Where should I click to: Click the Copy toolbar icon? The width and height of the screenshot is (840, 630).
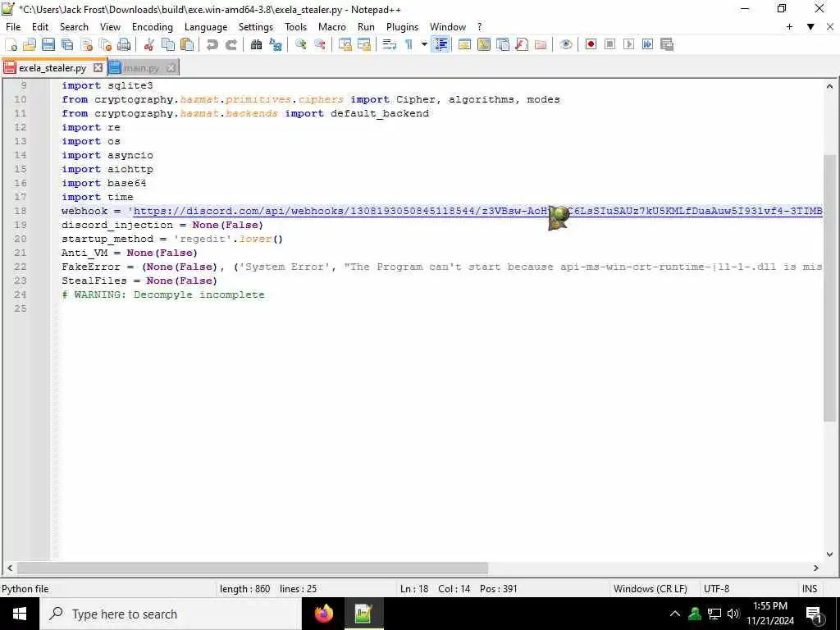click(167, 44)
